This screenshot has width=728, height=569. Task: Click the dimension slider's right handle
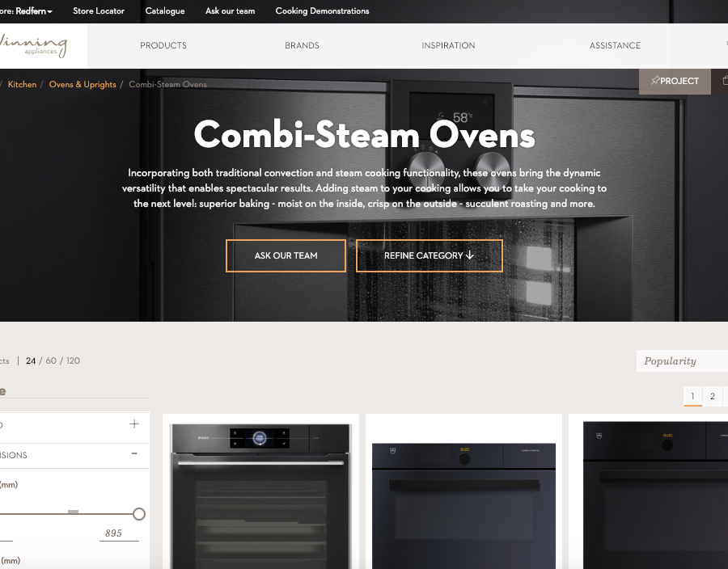click(138, 514)
